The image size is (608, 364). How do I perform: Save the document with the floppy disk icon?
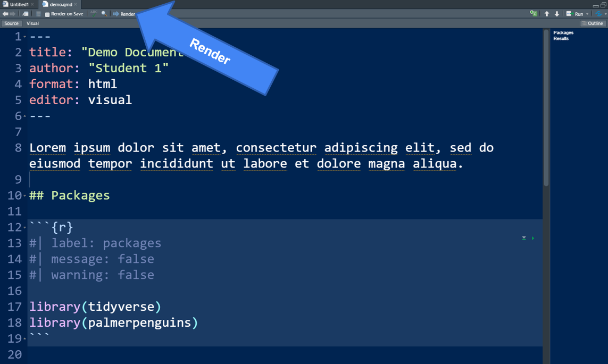(38, 14)
